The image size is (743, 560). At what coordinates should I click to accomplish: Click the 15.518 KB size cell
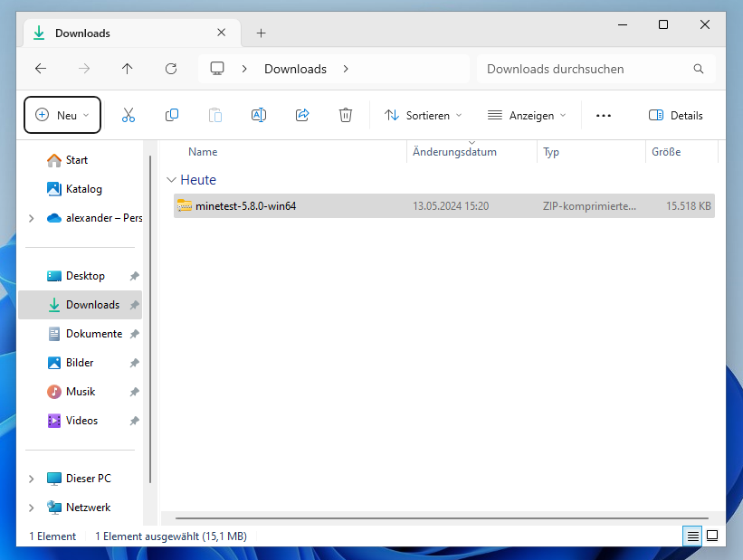point(689,206)
